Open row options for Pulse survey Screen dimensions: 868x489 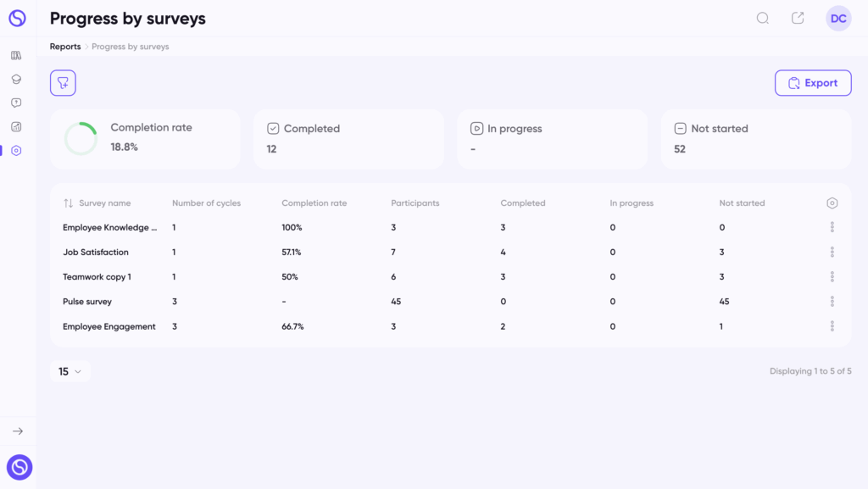pos(832,302)
